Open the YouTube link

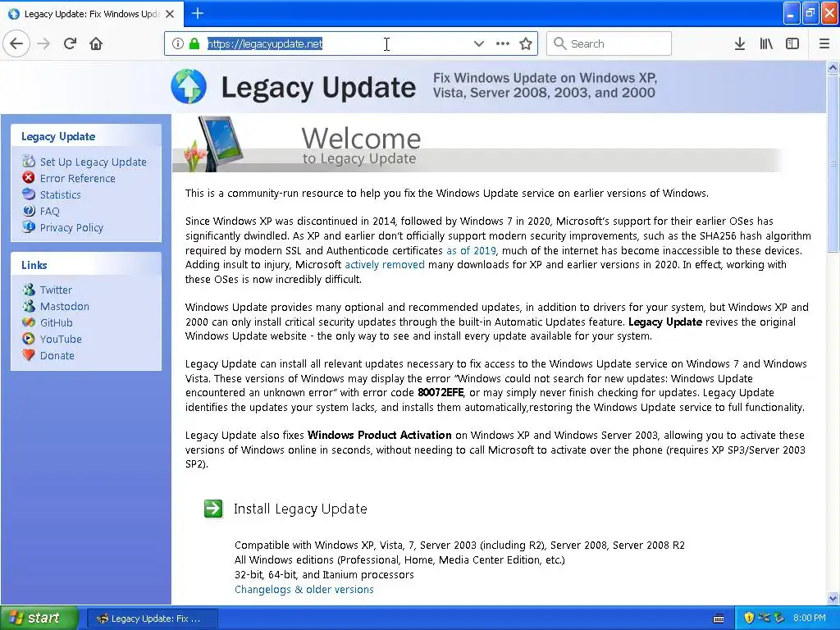click(x=61, y=339)
